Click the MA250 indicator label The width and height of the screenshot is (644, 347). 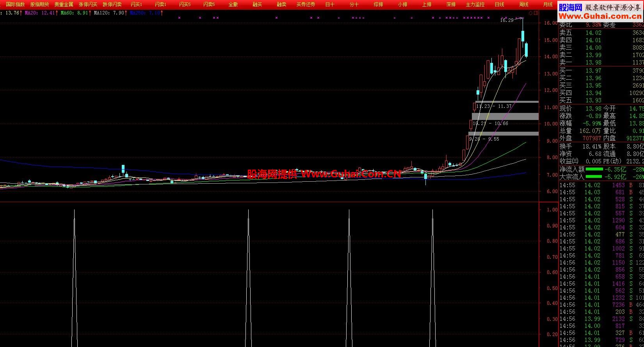pos(145,13)
